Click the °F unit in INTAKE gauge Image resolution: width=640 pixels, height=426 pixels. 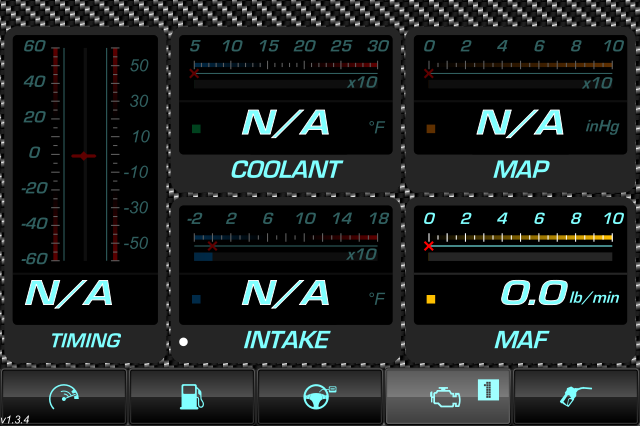376,298
